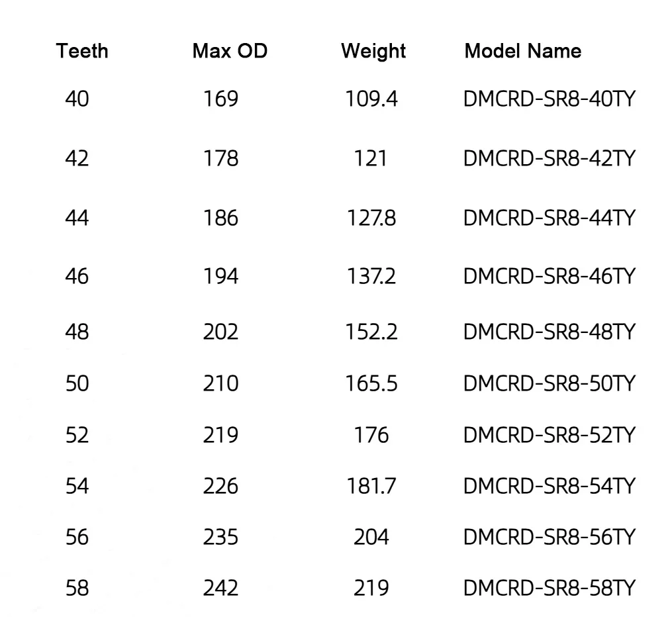672x617 pixels.
Task: Click the Max OD value 202
Action: coord(220,332)
